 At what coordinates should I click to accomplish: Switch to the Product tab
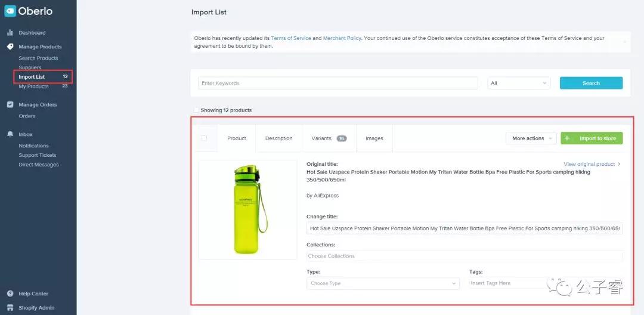237,138
